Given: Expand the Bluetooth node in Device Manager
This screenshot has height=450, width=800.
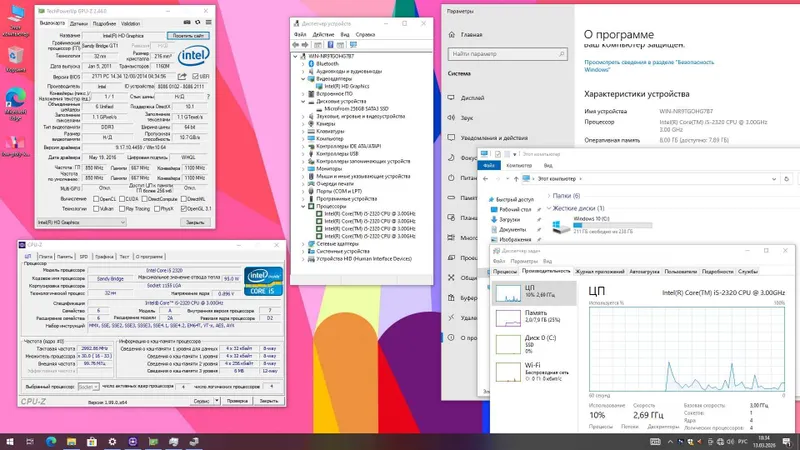Looking at the screenshot, I should (x=303, y=64).
